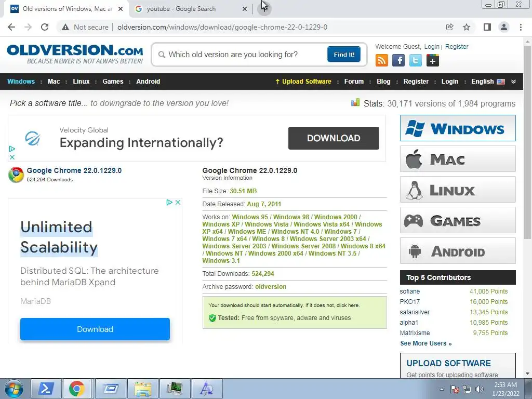532x399 pixels.
Task: Click the address bar URL
Action: click(x=222, y=27)
